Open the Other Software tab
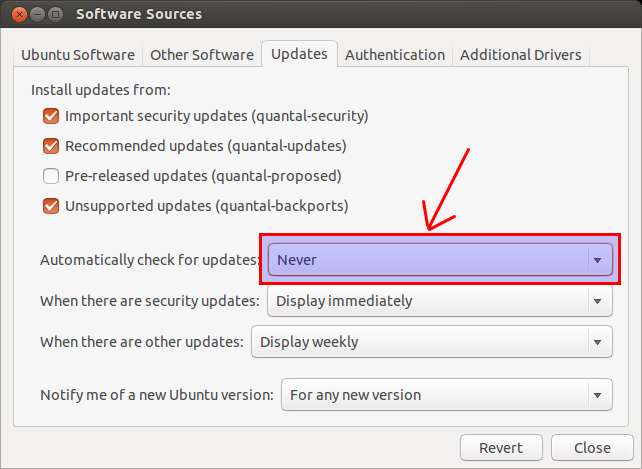Image resolution: width=642 pixels, height=469 pixels. click(x=200, y=55)
